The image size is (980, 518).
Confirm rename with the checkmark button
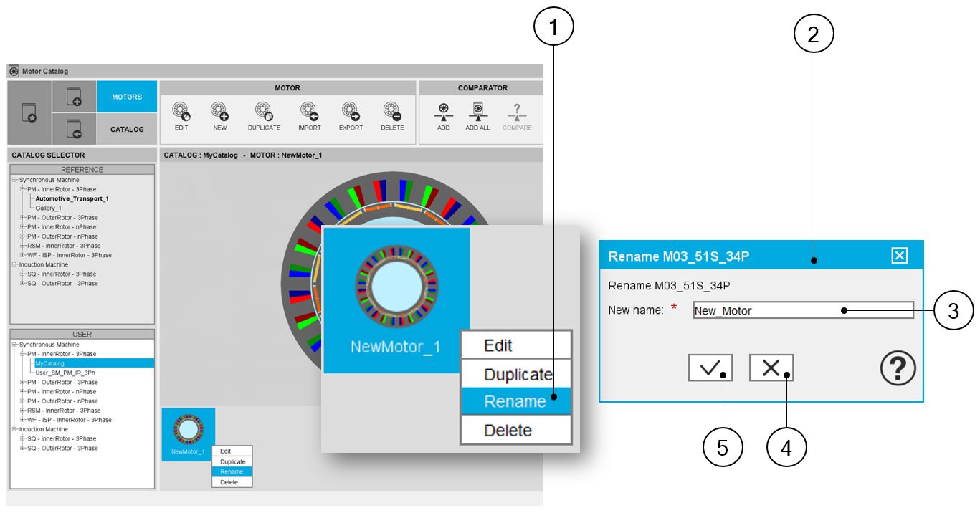pos(710,368)
